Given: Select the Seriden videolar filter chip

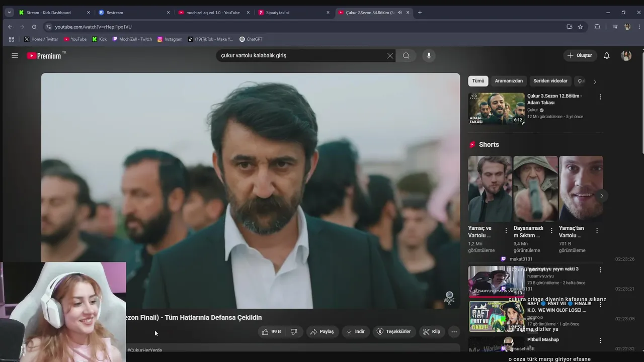Looking at the screenshot, I should pos(550,81).
